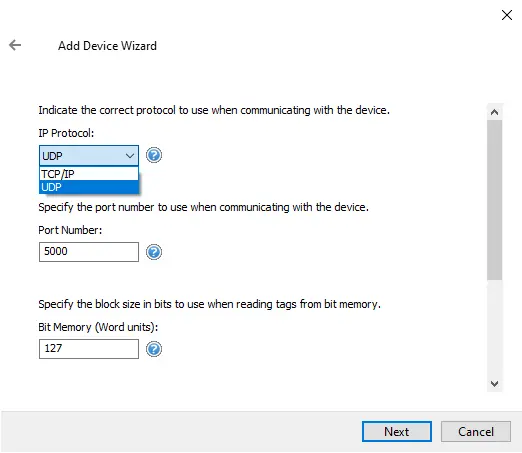The width and height of the screenshot is (522, 453).
Task: Click the IP Protocol combo box showing UDP
Action: click(x=89, y=156)
